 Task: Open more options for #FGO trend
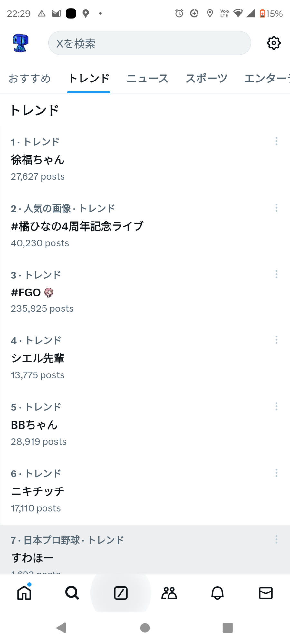coord(276,274)
